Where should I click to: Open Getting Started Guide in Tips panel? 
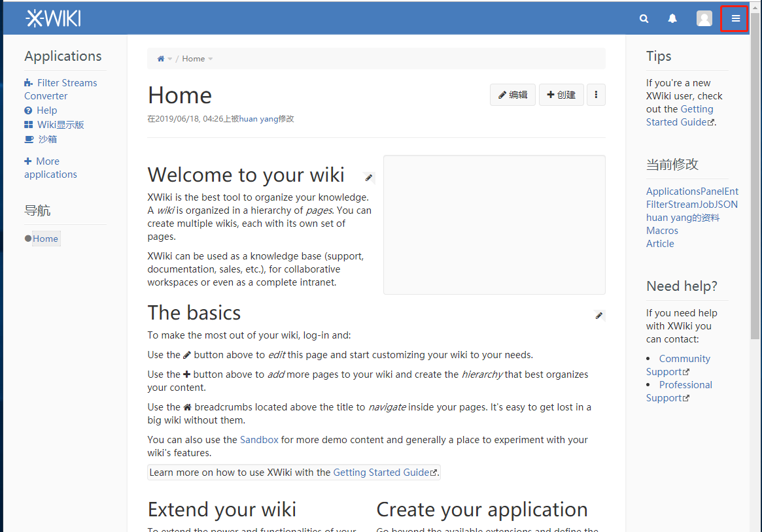[x=680, y=116]
